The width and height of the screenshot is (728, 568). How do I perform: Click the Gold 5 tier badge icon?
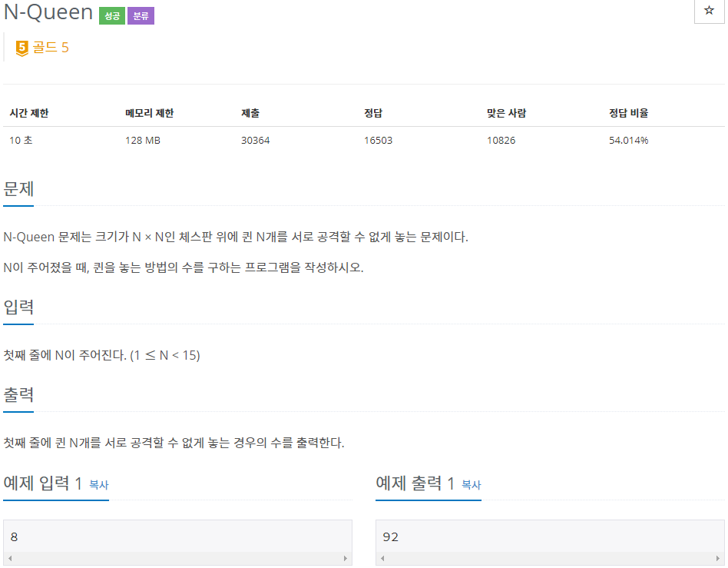[22, 48]
